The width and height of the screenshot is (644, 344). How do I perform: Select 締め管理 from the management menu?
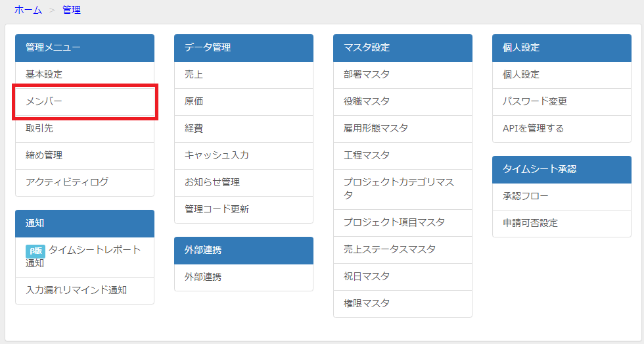coord(85,155)
